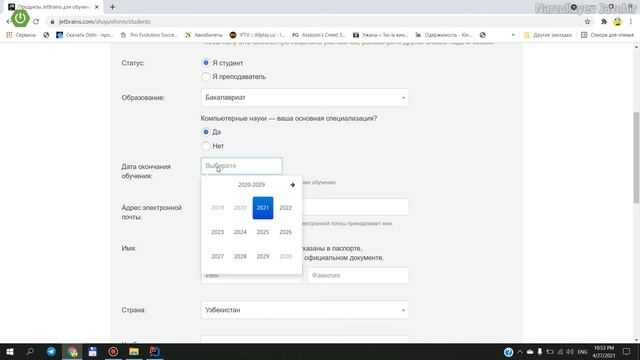Open the Chrome extensions puzzle icon
The image size is (640, 360).
[x=604, y=22]
